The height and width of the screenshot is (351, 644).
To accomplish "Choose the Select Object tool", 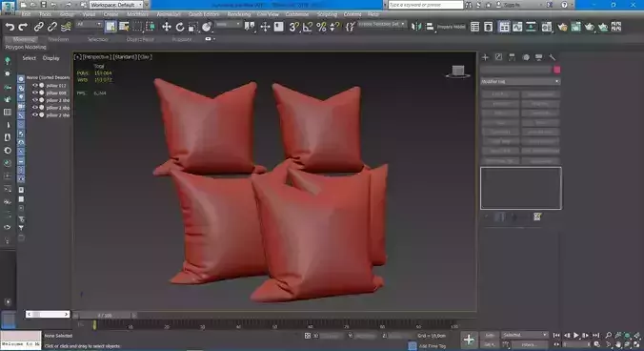I will tap(111, 27).
